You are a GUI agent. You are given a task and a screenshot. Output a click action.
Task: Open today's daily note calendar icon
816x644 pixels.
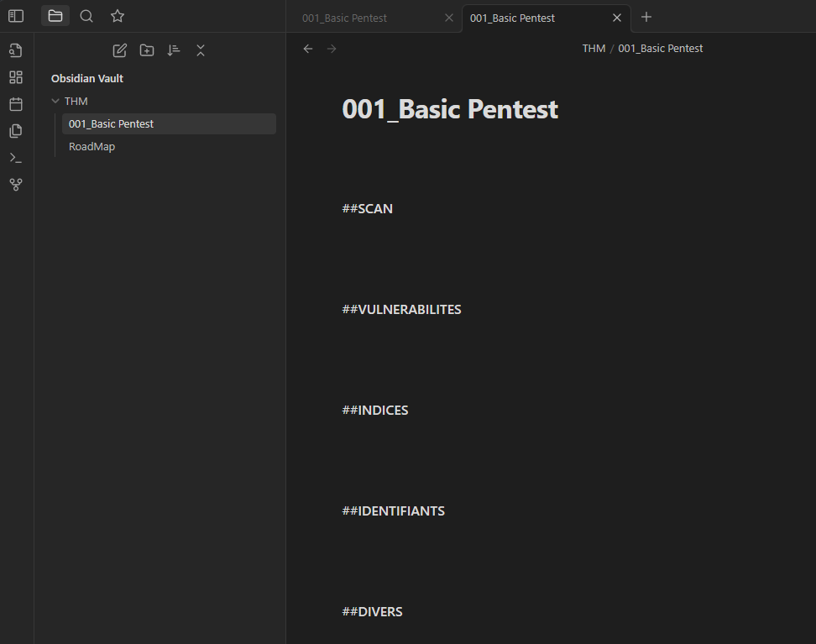(x=16, y=104)
